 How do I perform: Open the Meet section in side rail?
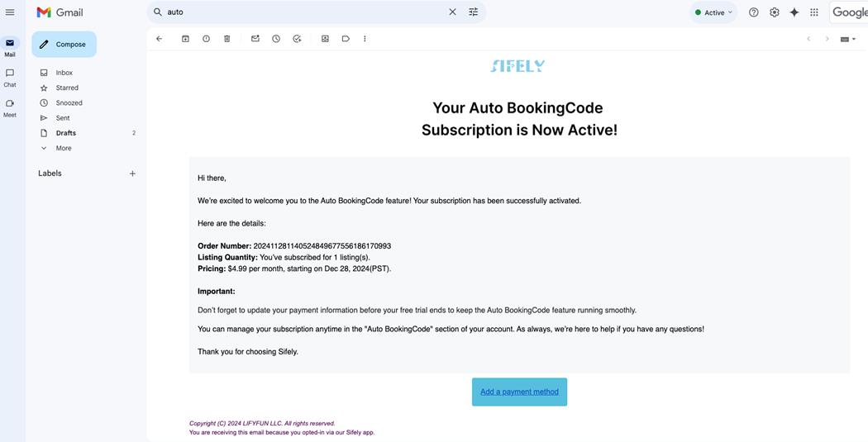pyautogui.click(x=10, y=108)
